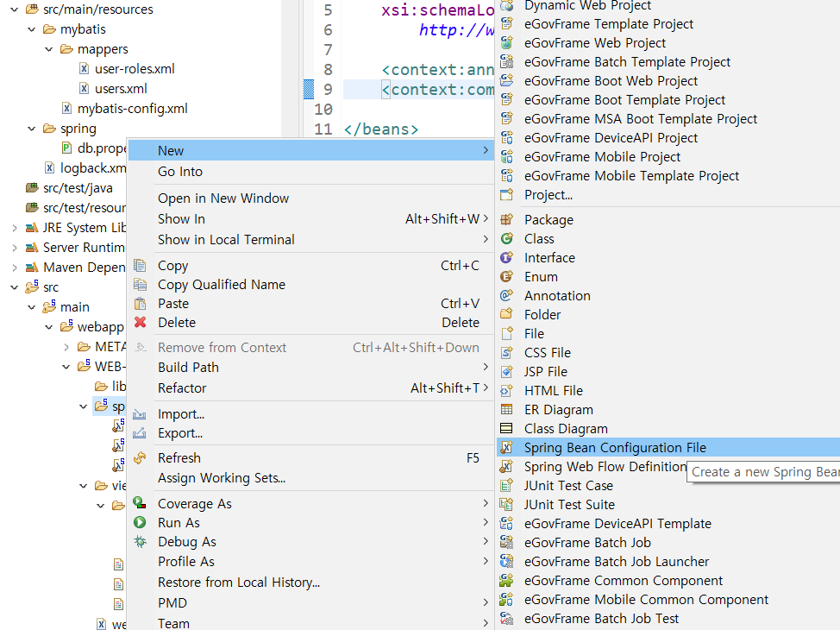
Task: Collapse the mappers folder node
Action: point(49,49)
